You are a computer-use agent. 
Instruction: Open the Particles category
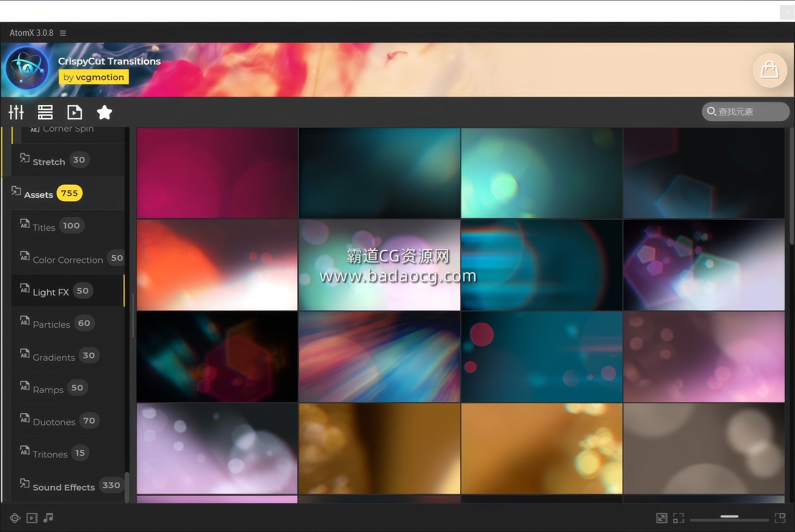[x=68, y=323]
